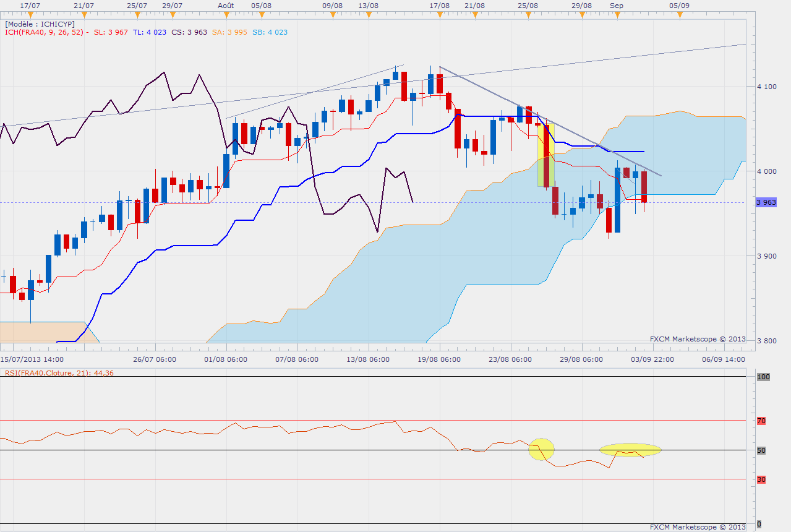Click the 25/07 date on top axis
Image resolution: width=791 pixels, height=532 pixels.
[137, 5]
